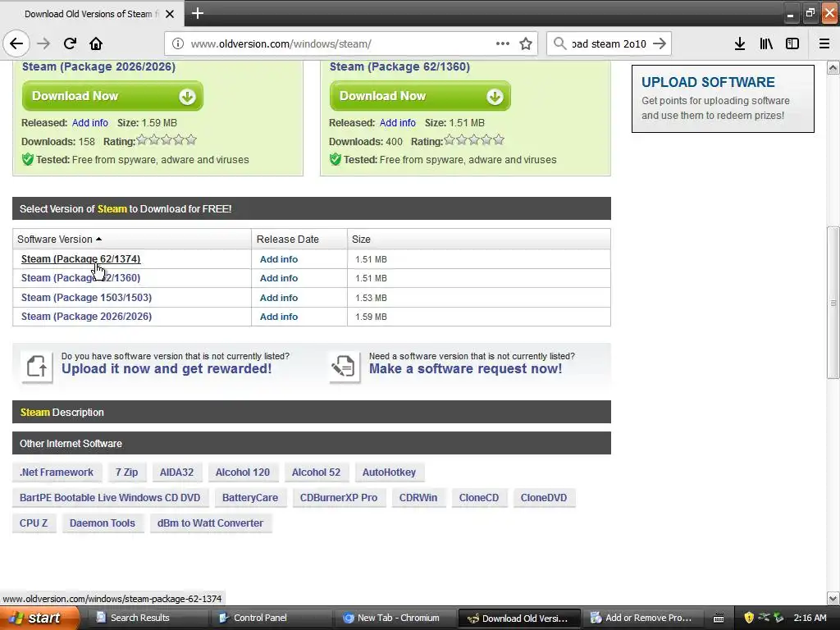Click the search magnifier icon

[x=559, y=43]
